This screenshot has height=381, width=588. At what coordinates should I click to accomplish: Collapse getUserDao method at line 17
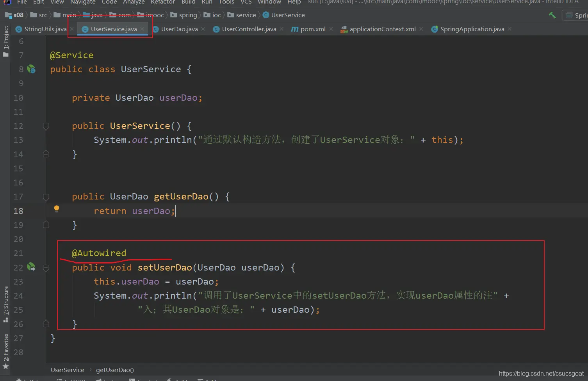46,197
